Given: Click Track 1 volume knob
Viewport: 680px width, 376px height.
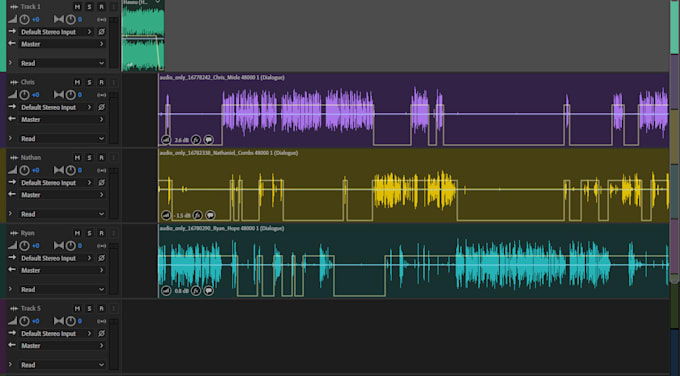Looking at the screenshot, I should pyautogui.click(x=24, y=19).
